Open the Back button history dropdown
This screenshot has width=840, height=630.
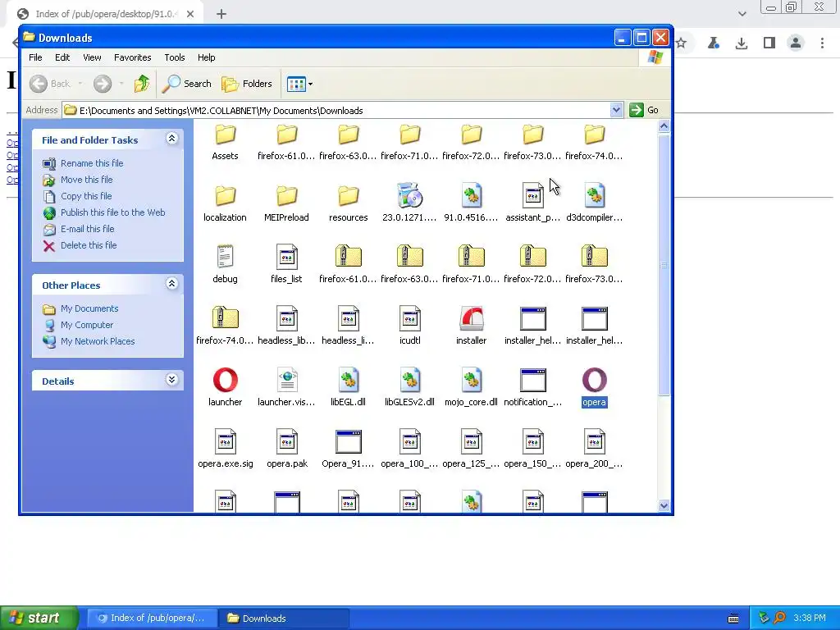point(80,84)
